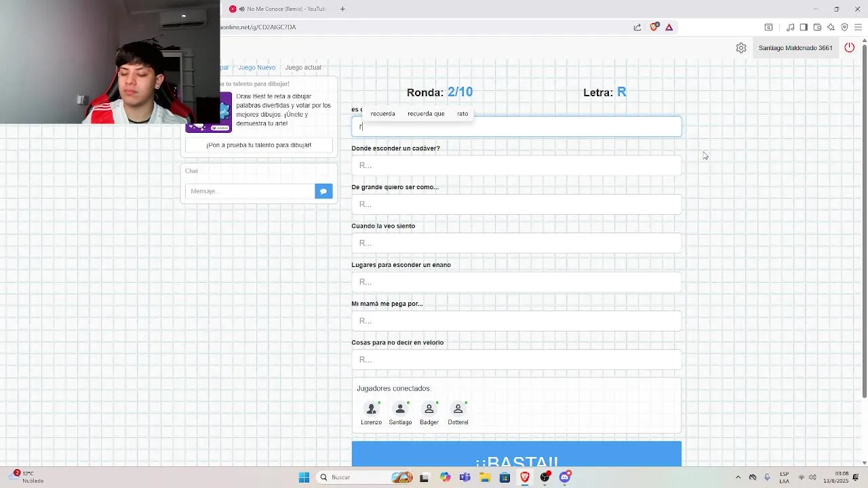Show hidden system tray icons chevron
The image size is (868, 488).
coord(738,477)
